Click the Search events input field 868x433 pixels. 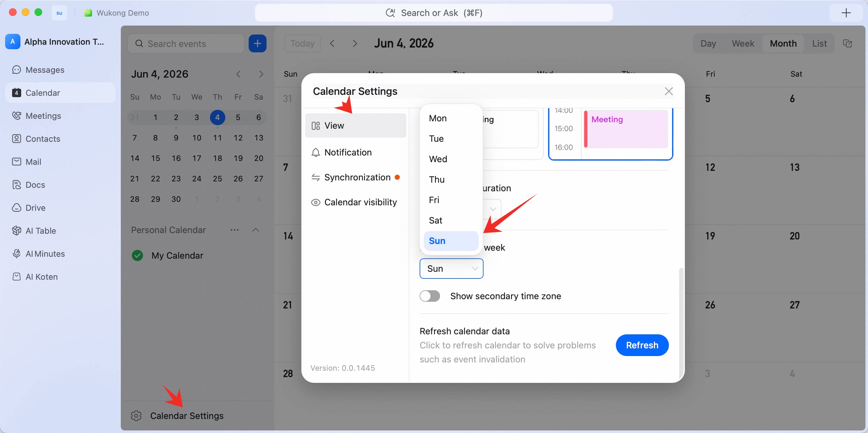click(x=186, y=43)
